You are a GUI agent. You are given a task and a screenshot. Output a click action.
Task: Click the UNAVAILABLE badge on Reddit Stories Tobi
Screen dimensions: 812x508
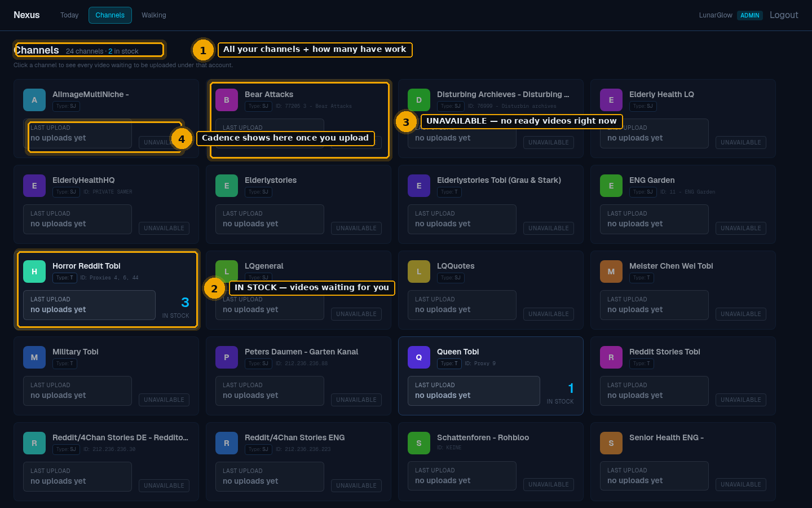(x=741, y=400)
